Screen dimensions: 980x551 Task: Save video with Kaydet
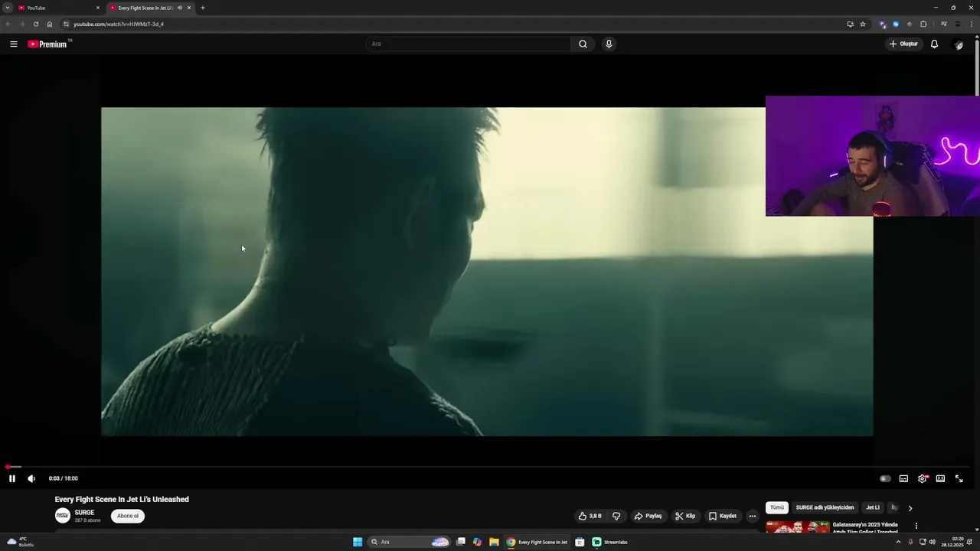[x=722, y=516]
